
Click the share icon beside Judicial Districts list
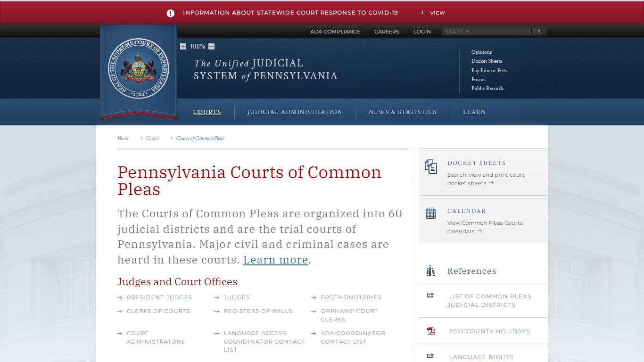coord(430,296)
